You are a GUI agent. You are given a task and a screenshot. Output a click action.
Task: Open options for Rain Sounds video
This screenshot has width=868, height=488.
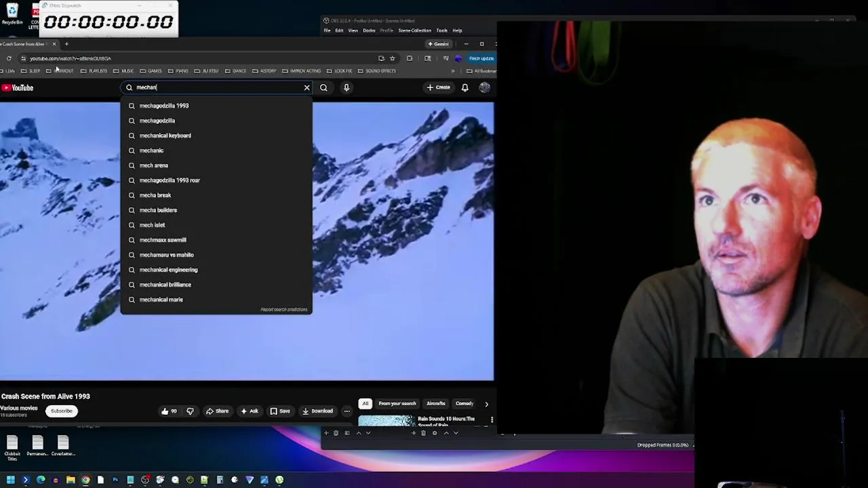click(492, 420)
